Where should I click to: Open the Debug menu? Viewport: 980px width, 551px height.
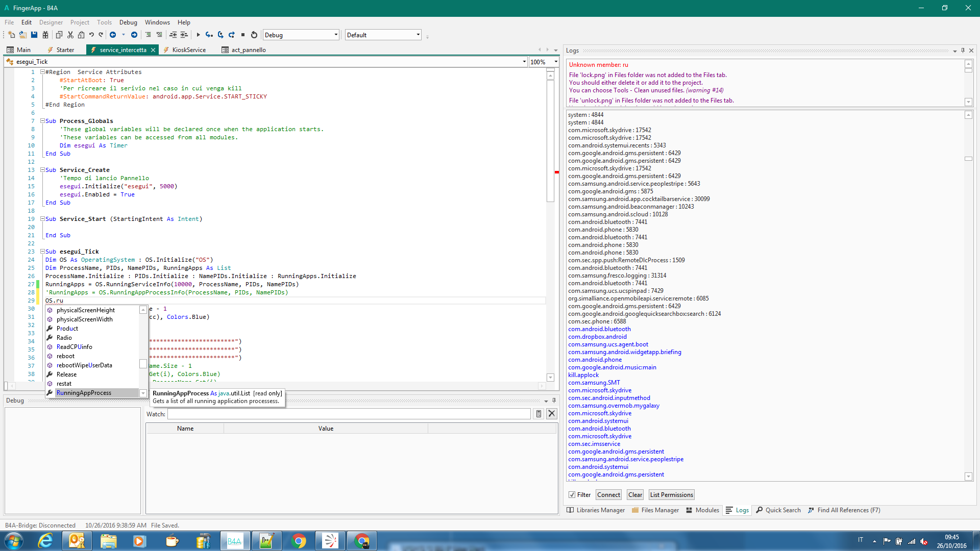128,22
